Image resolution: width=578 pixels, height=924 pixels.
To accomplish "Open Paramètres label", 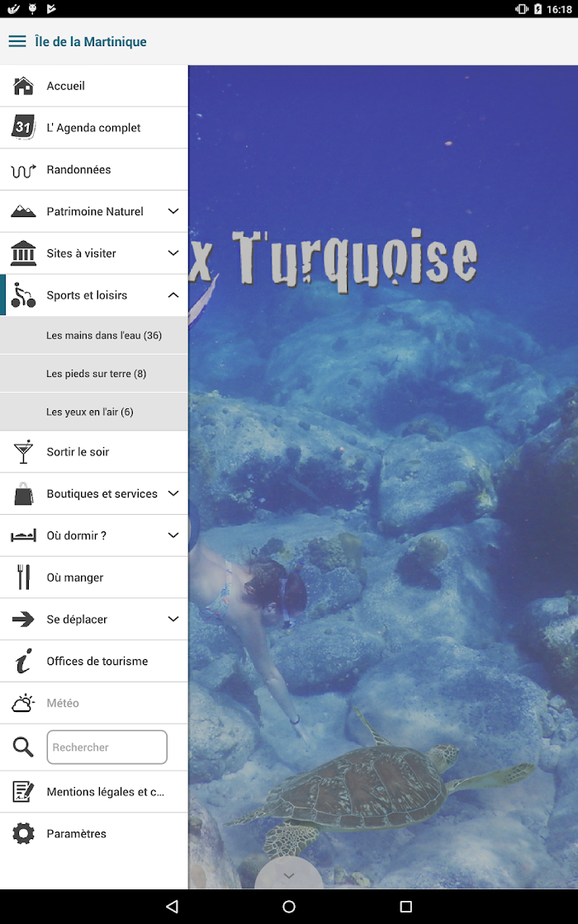I will coord(77,834).
